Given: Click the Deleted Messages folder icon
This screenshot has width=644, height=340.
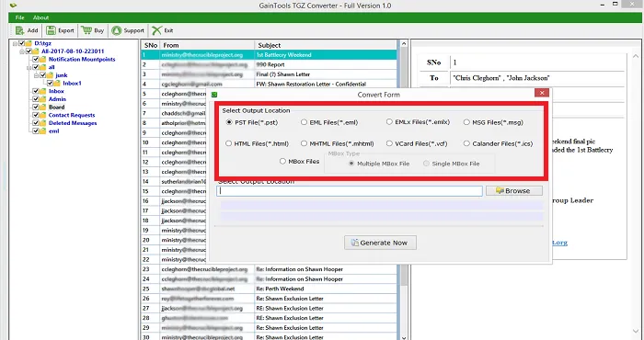Looking at the screenshot, I should [42, 123].
